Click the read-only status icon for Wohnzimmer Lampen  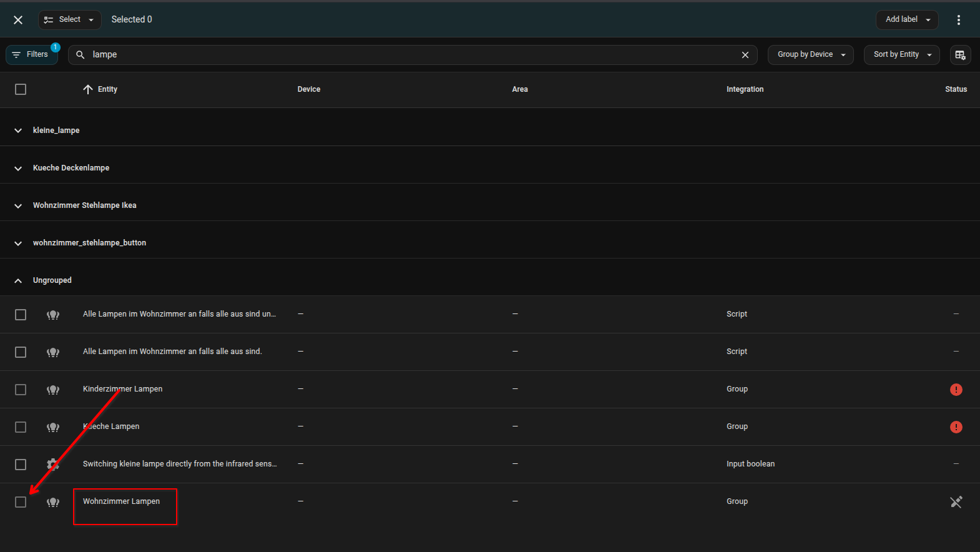(956, 502)
